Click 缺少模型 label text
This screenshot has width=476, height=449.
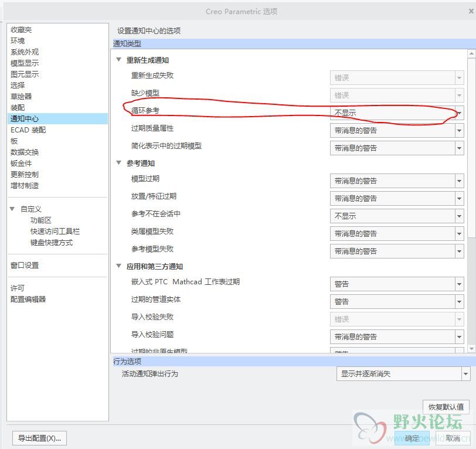click(x=145, y=93)
